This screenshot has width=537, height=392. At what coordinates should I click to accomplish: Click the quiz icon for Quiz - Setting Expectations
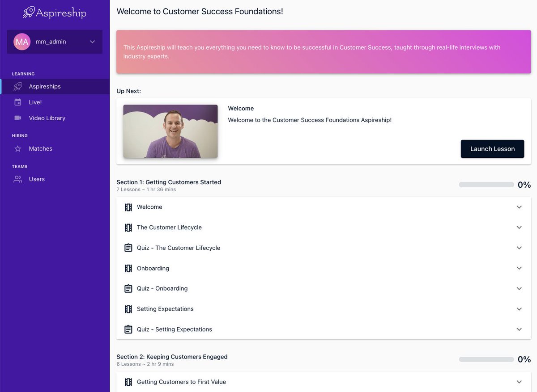point(128,329)
